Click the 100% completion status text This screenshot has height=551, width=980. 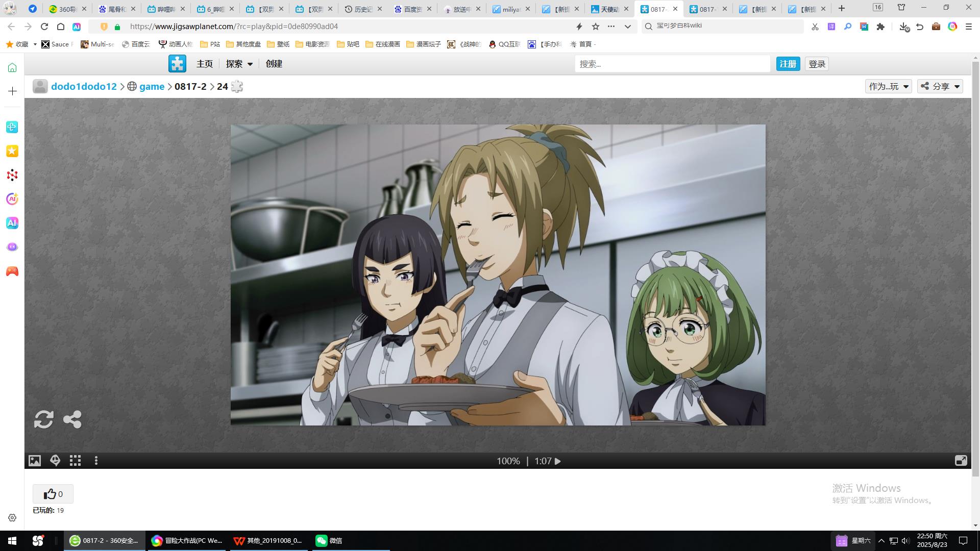pos(508,461)
